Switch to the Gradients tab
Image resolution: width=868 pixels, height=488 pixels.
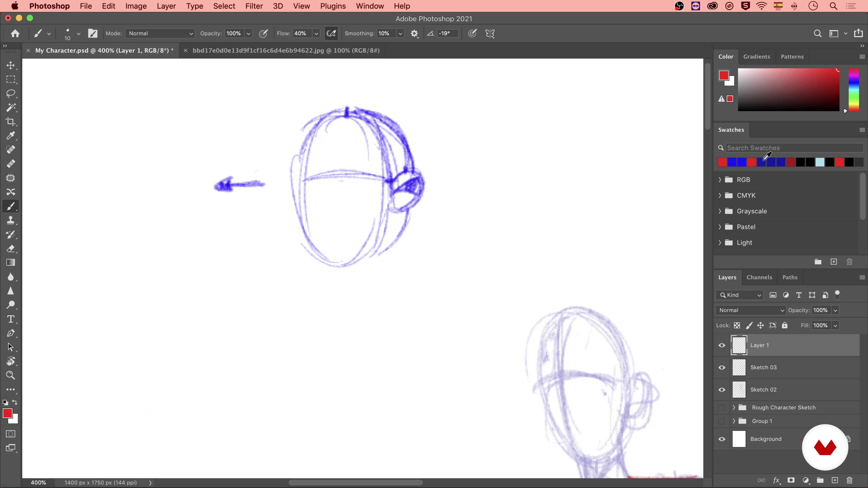click(757, 56)
